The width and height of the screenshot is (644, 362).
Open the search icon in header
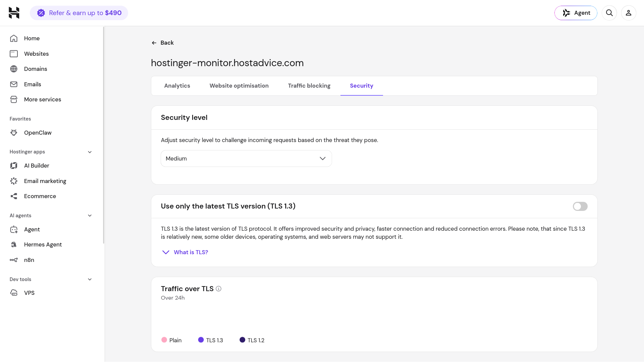(609, 13)
